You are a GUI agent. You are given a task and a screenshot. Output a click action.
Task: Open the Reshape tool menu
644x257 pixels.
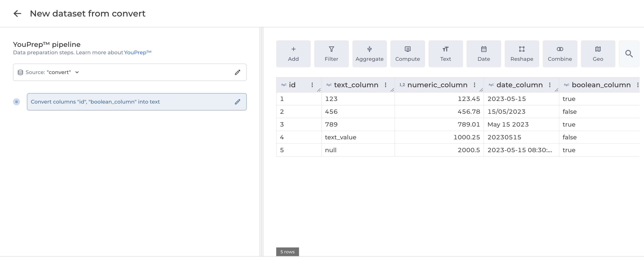[521, 54]
